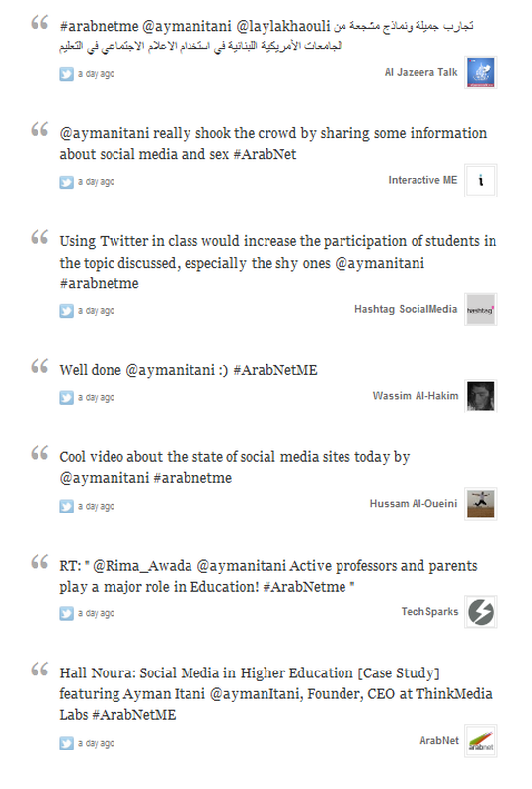Open TechSparks lightning bolt avatar
This screenshot has height=789, width=532.
coord(481,612)
